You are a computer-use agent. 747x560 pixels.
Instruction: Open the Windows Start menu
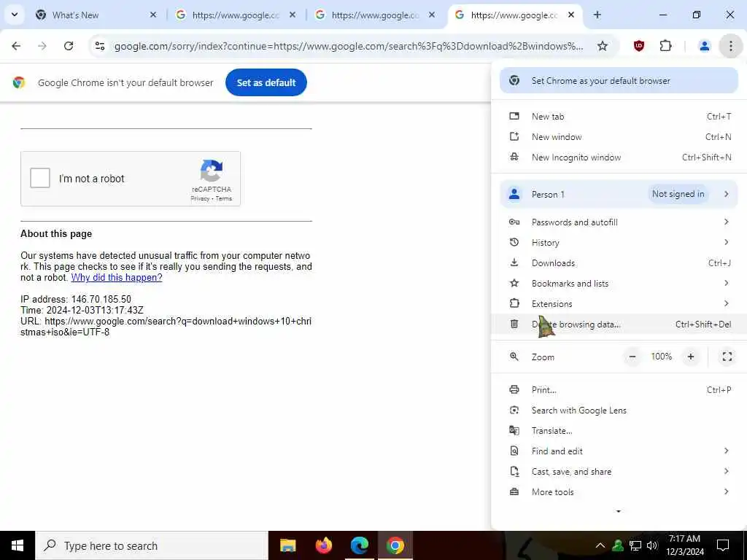point(18,545)
